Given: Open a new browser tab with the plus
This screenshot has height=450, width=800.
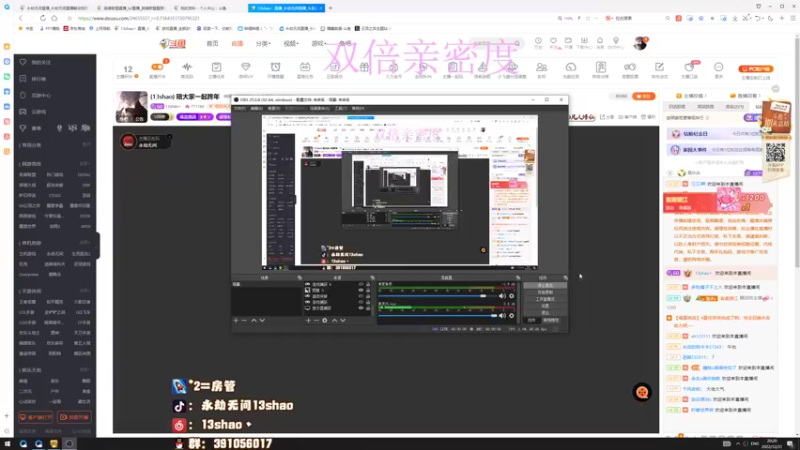Looking at the screenshot, I should point(331,8).
